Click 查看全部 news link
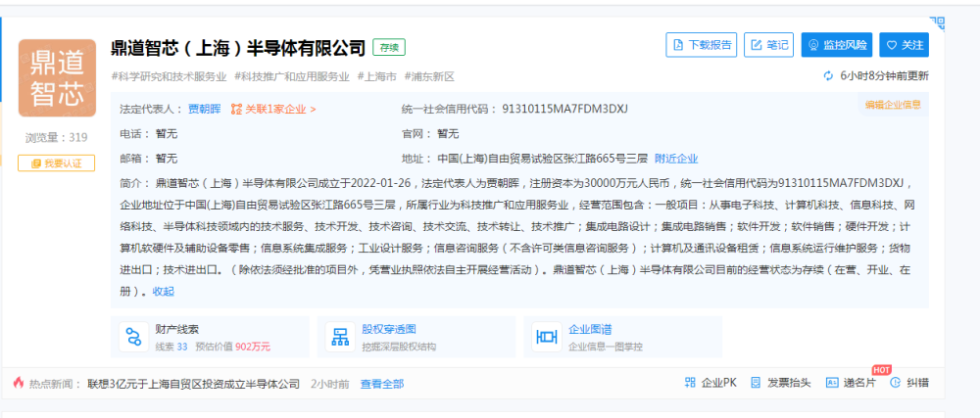The image size is (980, 418). coord(382,384)
